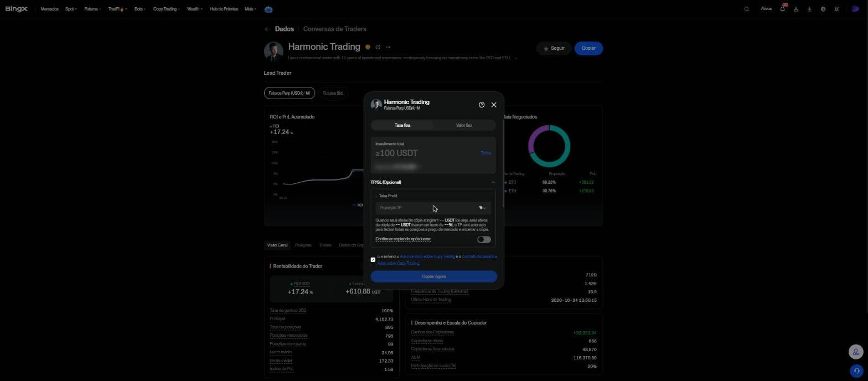Open the Trades tab

[x=325, y=245]
